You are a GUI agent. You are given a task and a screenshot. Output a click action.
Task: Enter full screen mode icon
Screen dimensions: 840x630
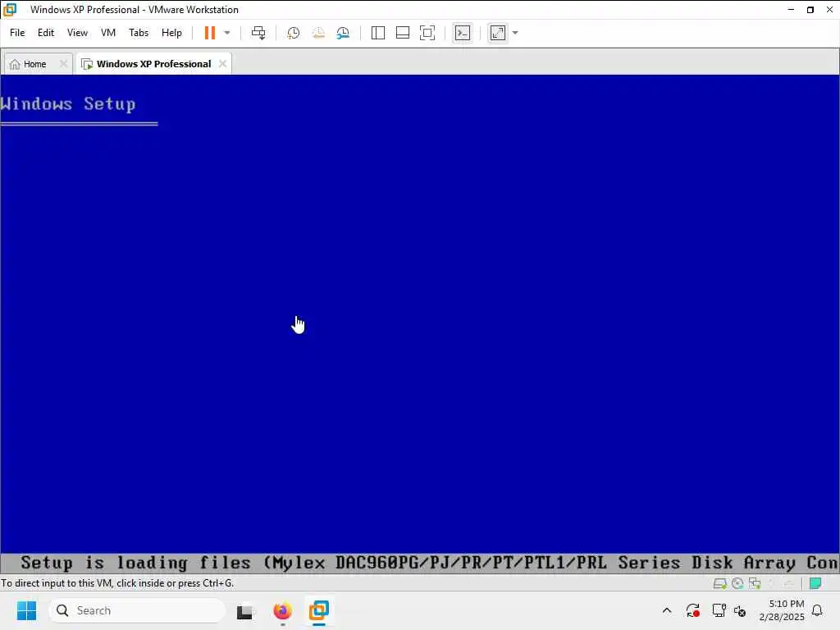coord(427,33)
